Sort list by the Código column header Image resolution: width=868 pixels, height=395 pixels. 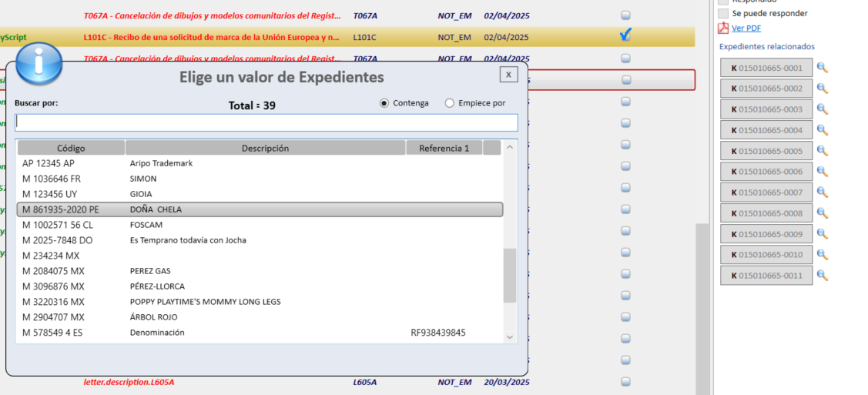[71, 149]
